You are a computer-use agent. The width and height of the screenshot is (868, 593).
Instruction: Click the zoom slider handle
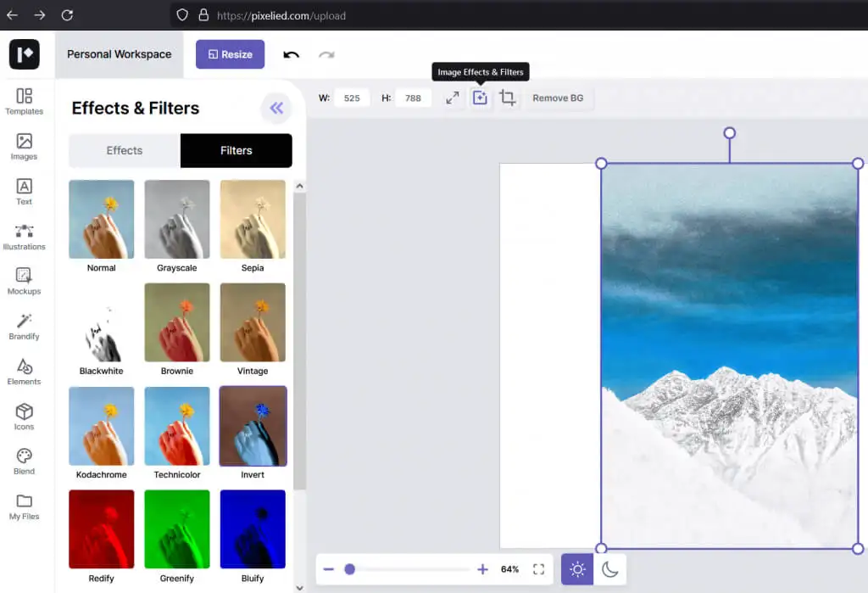click(x=349, y=569)
